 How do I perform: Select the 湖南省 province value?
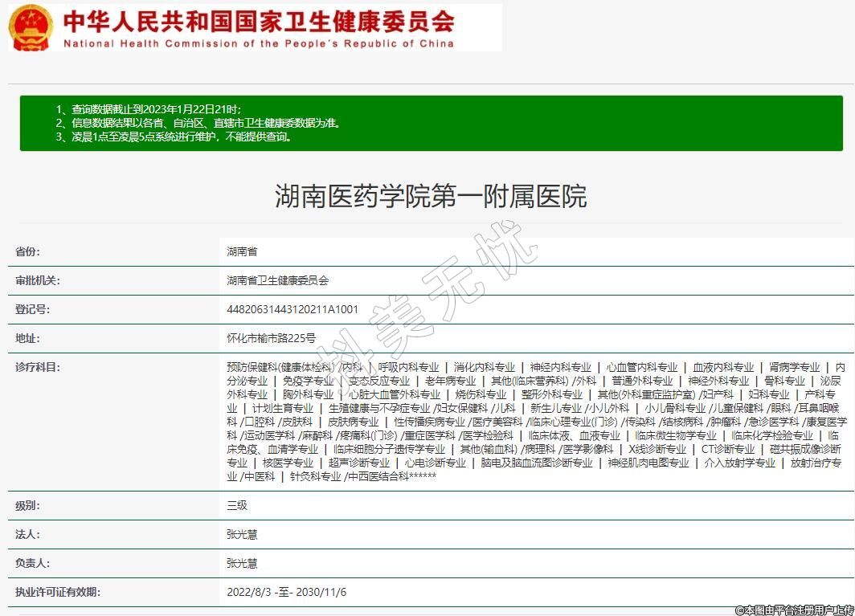(242, 251)
